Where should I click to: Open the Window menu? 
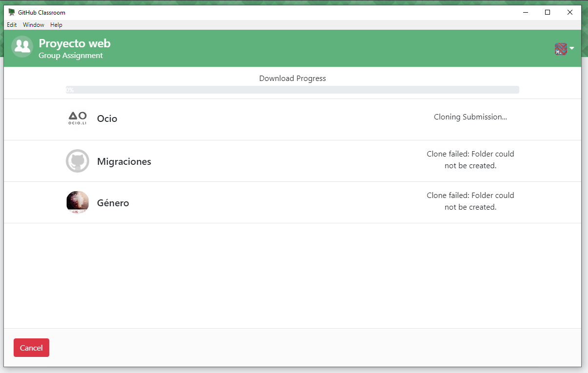(33, 24)
